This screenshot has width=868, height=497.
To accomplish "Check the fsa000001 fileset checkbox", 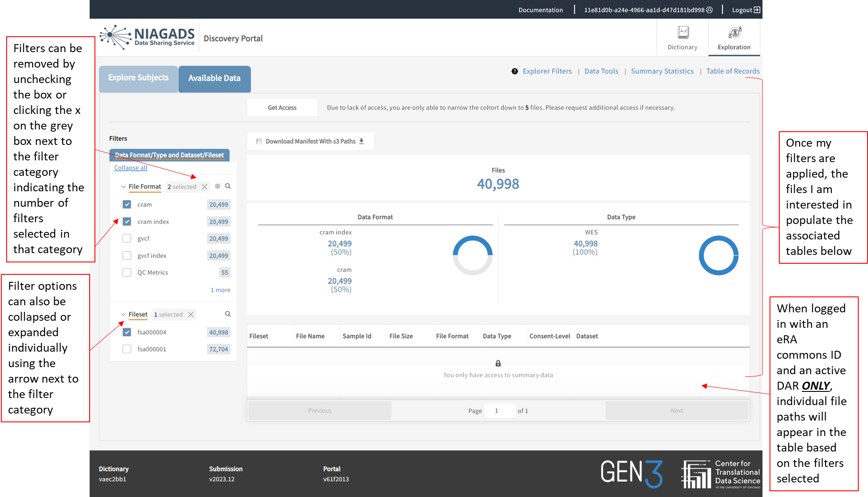I will point(127,349).
